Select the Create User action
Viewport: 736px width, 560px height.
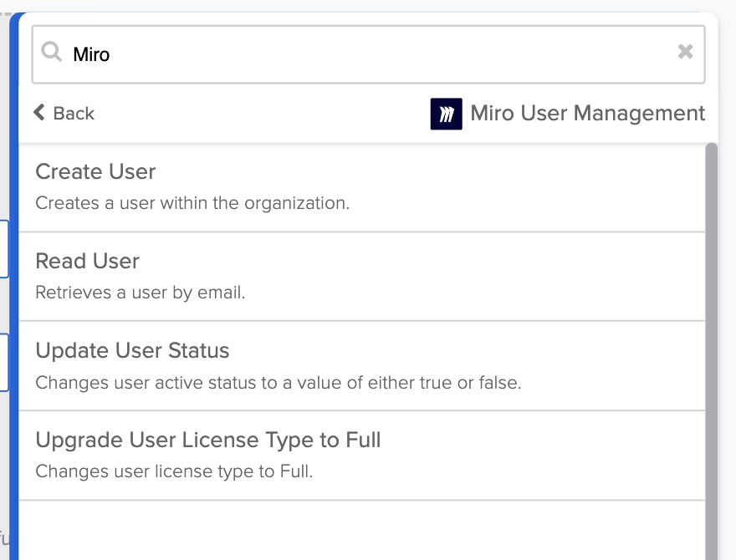pyautogui.click(x=95, y=172)
